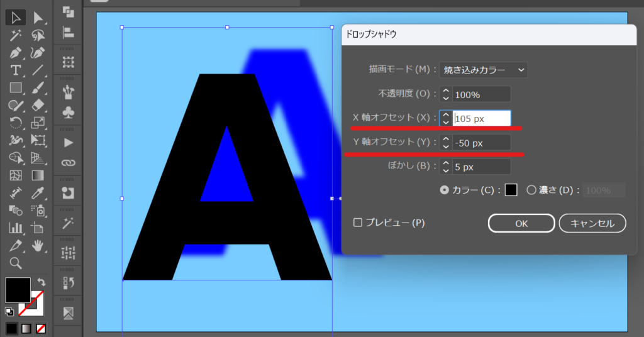This screenshot has width=644, height=337.
Task: Enable the プレビュー checkbox
Action: (358, 223)
